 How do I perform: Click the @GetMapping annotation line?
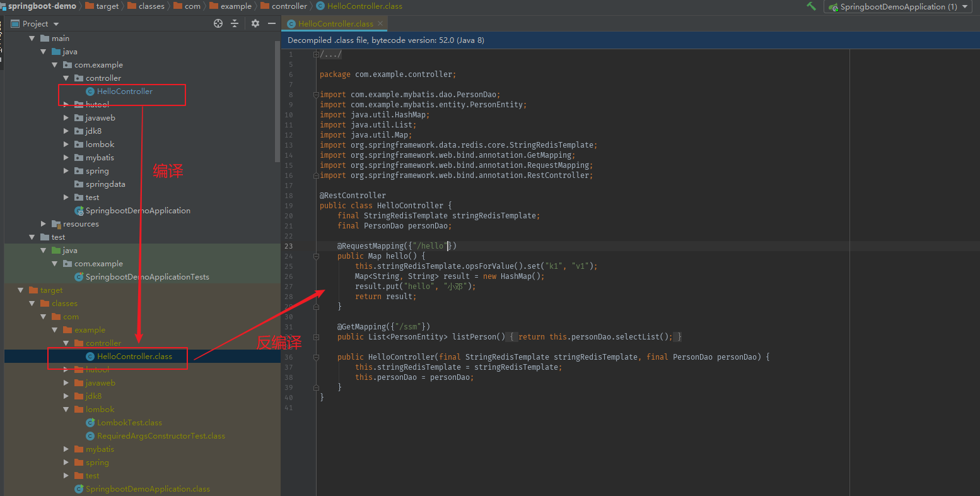click(x=383, y=327)
